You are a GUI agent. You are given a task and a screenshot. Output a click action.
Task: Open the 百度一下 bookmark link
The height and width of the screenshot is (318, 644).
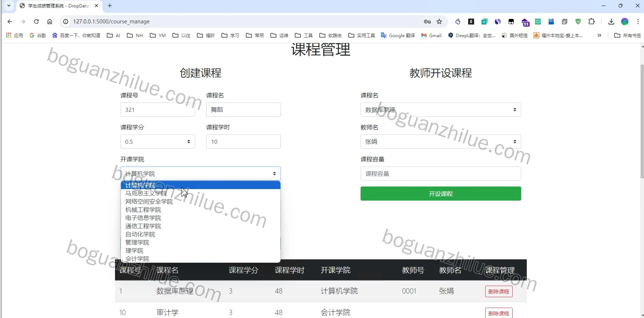tap(76, 35)
